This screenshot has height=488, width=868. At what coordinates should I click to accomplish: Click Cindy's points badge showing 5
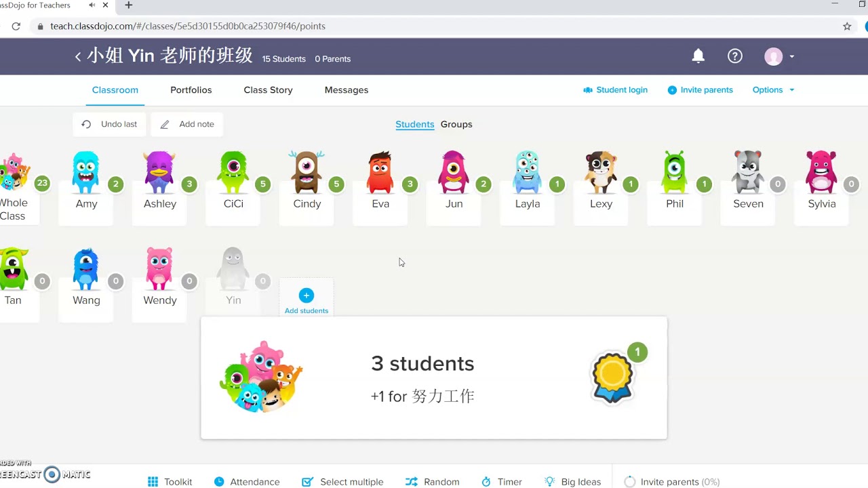(336, 184)
